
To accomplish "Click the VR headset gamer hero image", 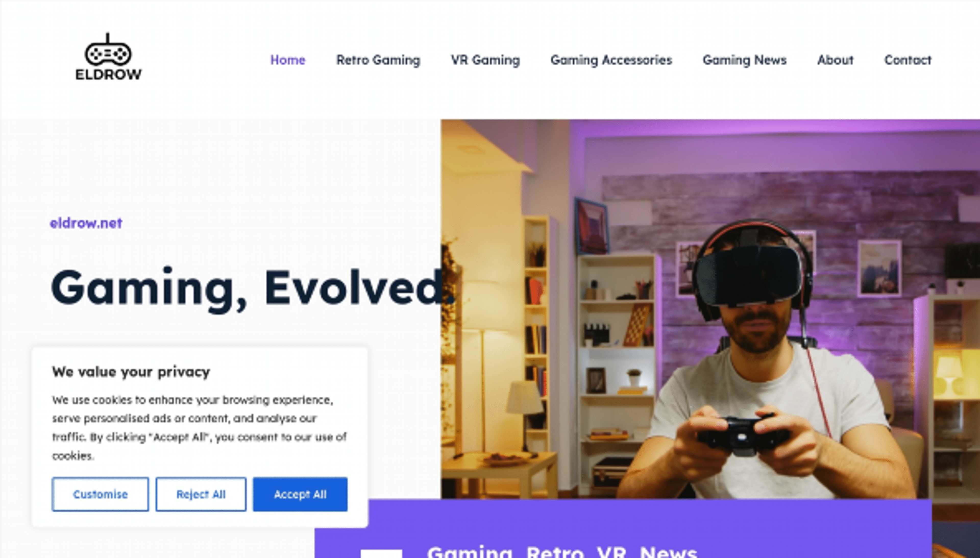I will point(710,309).
